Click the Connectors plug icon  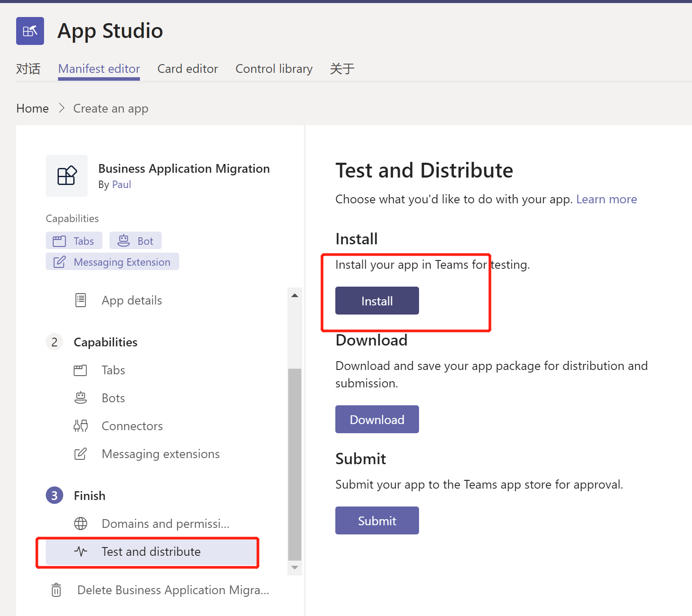click(x=81, y=426)
